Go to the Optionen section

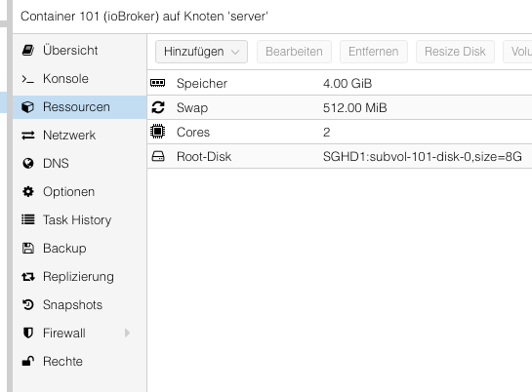coord(80,192)
